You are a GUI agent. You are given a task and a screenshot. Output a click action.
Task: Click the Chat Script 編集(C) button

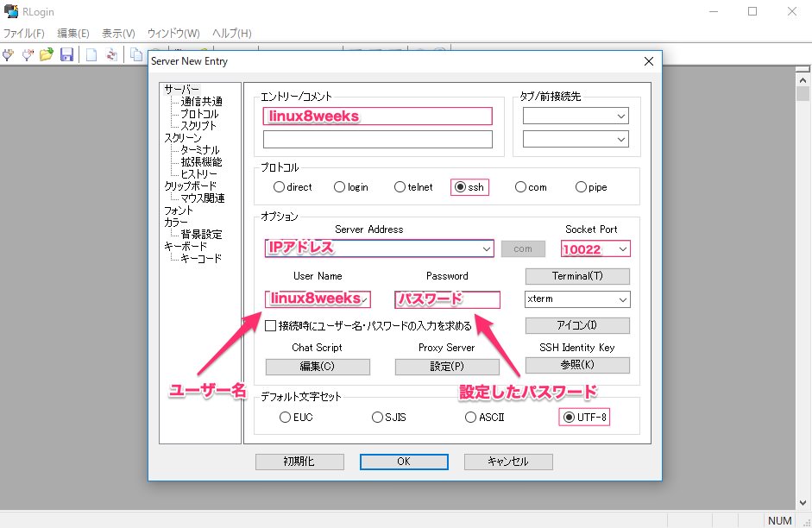click(318, 367)
